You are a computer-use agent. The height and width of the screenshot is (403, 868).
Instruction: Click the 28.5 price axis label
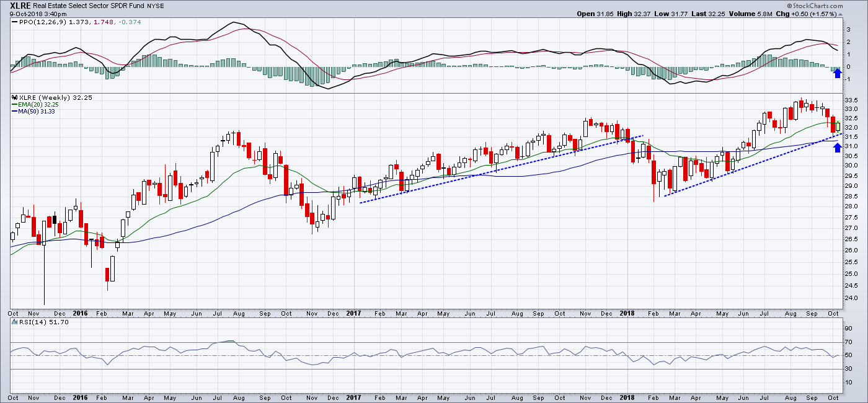(x=851, y=196)
